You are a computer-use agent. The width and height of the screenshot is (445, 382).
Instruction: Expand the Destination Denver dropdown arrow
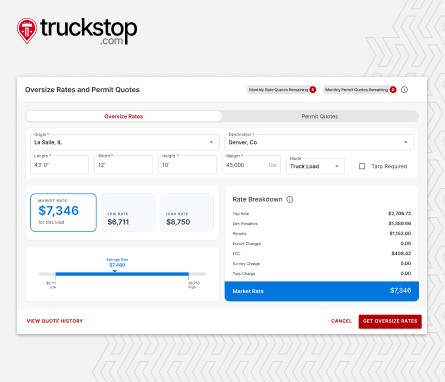coord(406,142)
